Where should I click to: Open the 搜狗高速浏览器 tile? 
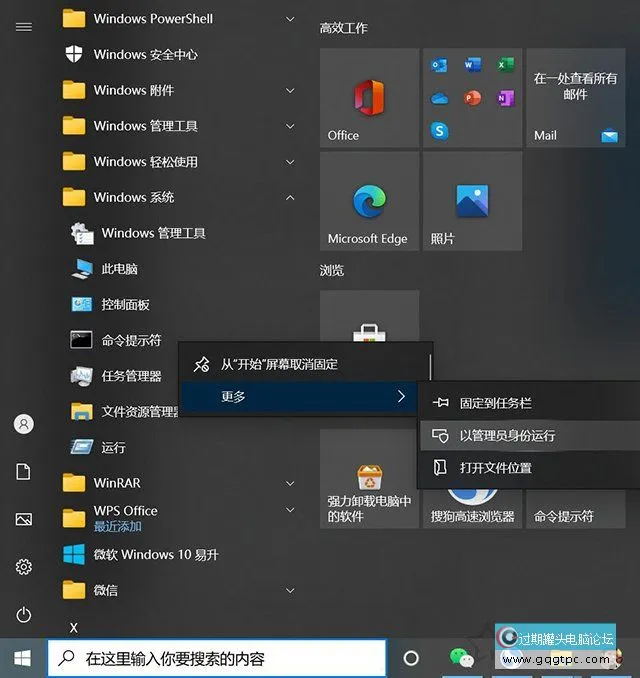(x=472, y=508)
